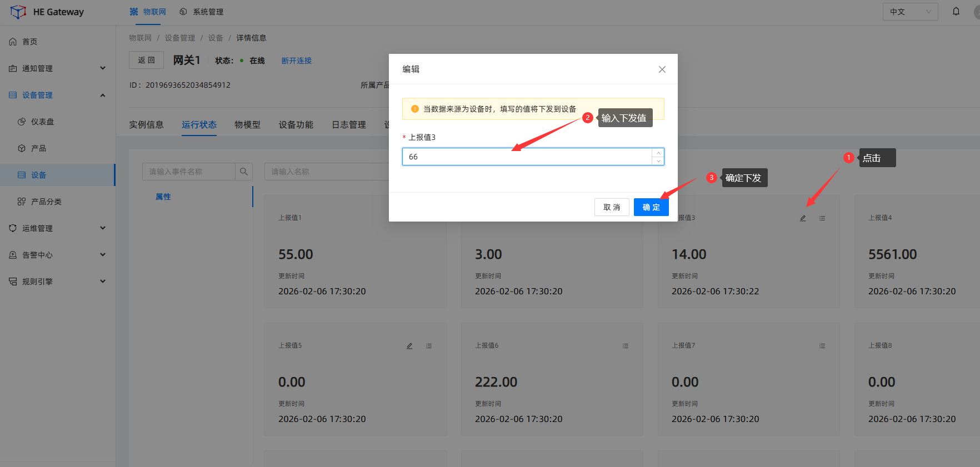Decrease 上报值3 value with down stepper
Screen dimensions: 980x467
(658, 161)
